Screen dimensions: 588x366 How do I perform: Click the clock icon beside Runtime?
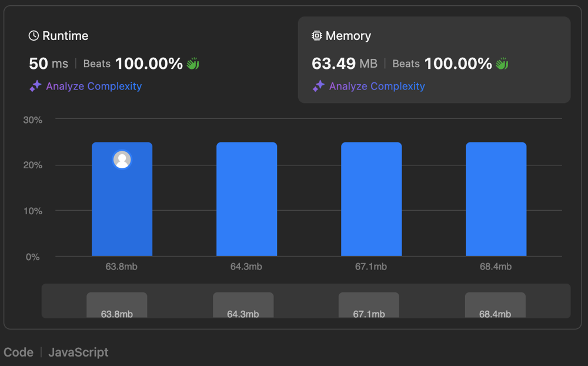pos(34,36)
